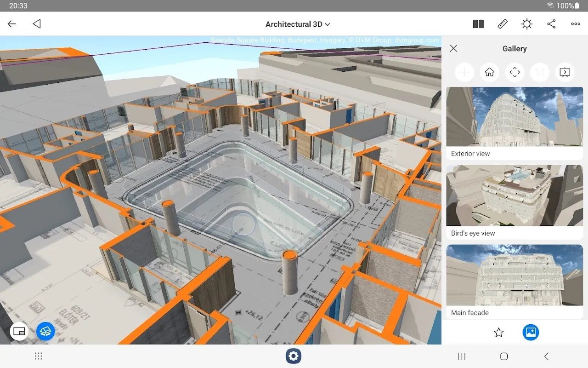Toggle the blue 3D layers button

pyautogui.click(x=45, y=331)
